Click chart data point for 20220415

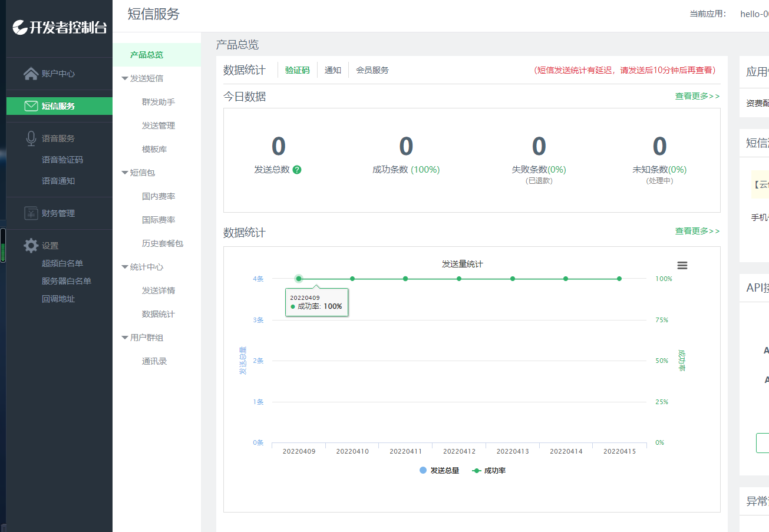click(x=619, y=279)
